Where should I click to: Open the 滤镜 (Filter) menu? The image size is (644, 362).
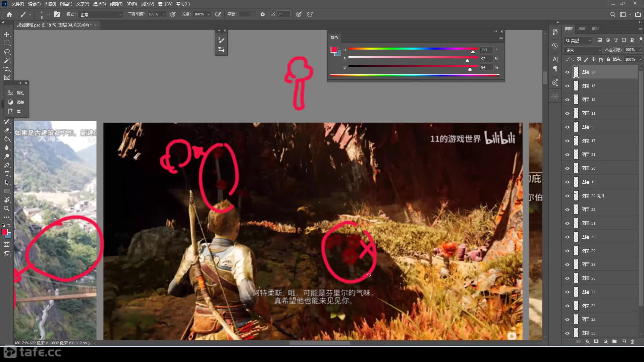pos(116,4)
